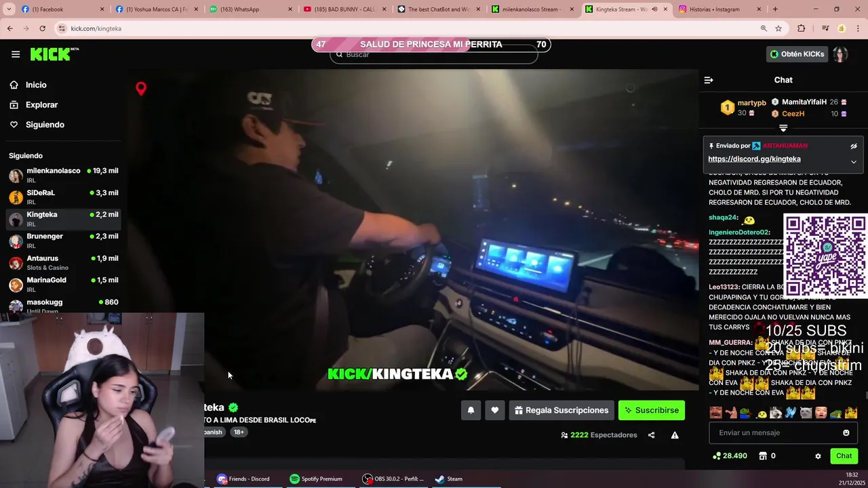Open the tab search dropdown arrow
This screenshot has height=488, width=868.
pyautogui.click(x=9, y=9)
